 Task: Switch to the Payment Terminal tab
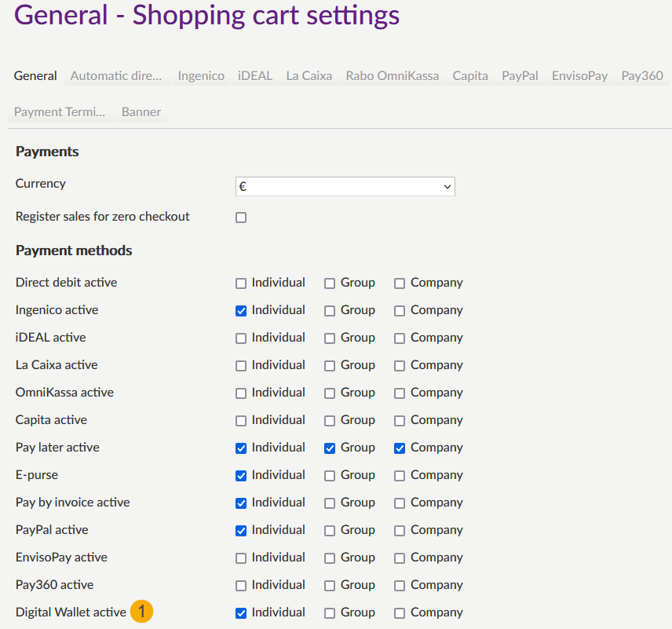[60, 112]
